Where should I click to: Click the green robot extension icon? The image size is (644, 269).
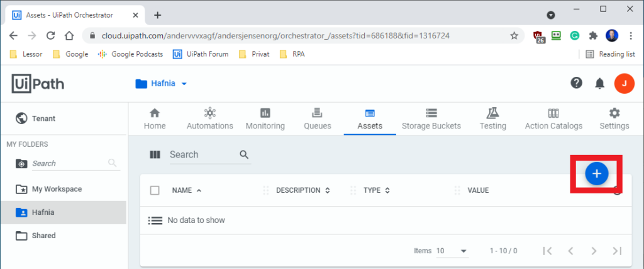(x=556, y=36)
